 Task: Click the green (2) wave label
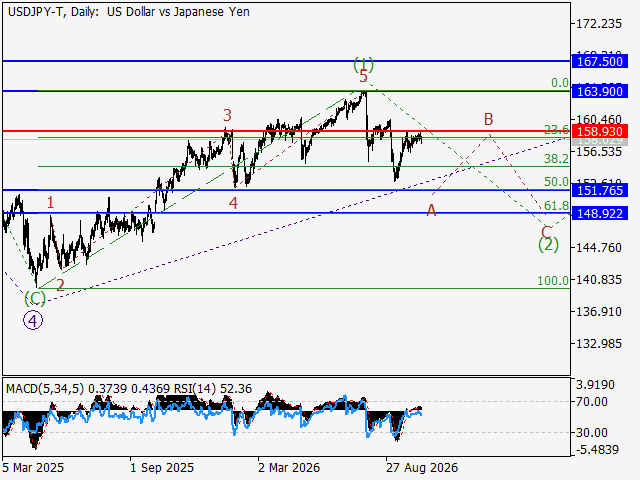pyautogui.click(x=548, y=244)
